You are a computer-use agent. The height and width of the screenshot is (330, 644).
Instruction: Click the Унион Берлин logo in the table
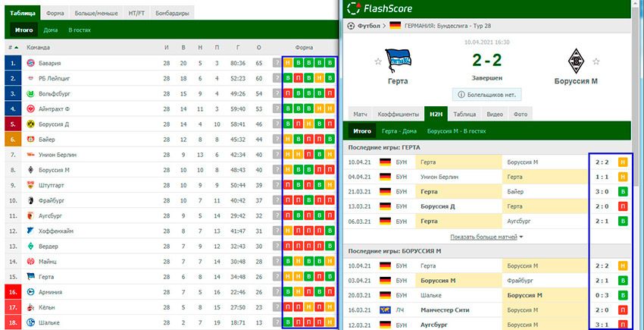click(30, 155)
